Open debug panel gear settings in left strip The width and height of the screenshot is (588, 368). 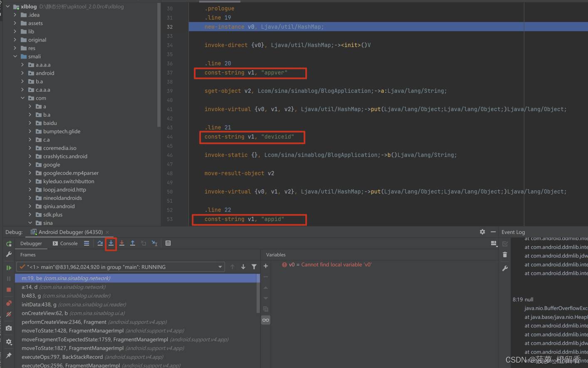[9, 342]
